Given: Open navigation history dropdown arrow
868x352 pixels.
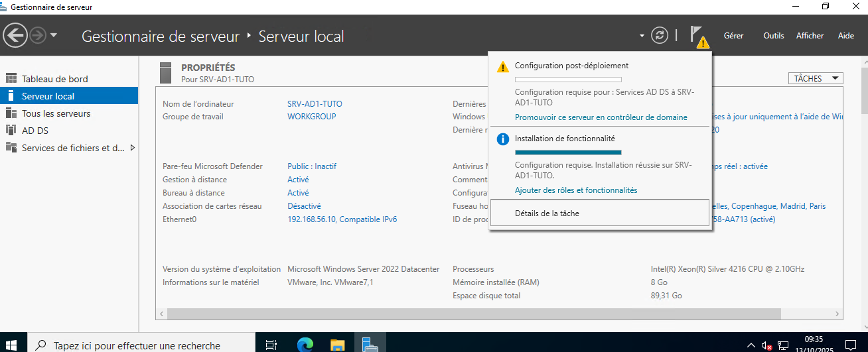Looking at the screenshot, I should (54, 36).
